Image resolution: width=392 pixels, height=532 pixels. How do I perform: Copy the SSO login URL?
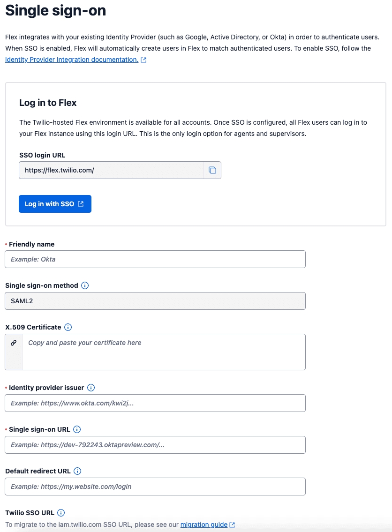212,170
